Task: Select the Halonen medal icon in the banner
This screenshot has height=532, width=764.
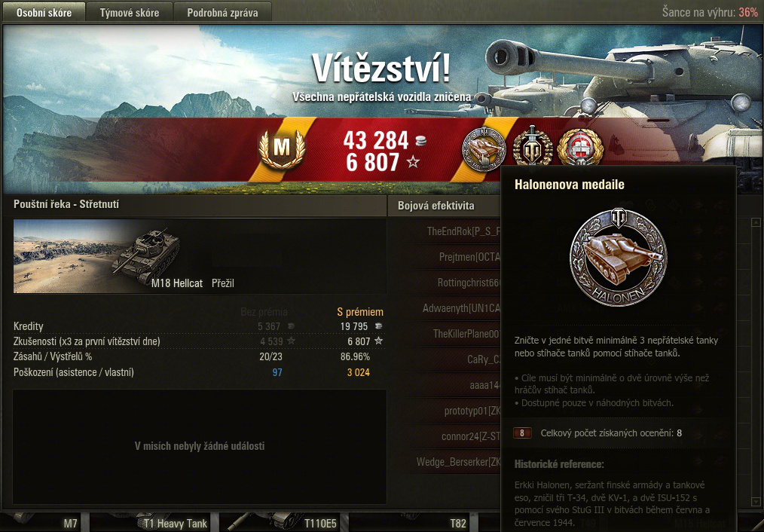Action: pos(484,148)
